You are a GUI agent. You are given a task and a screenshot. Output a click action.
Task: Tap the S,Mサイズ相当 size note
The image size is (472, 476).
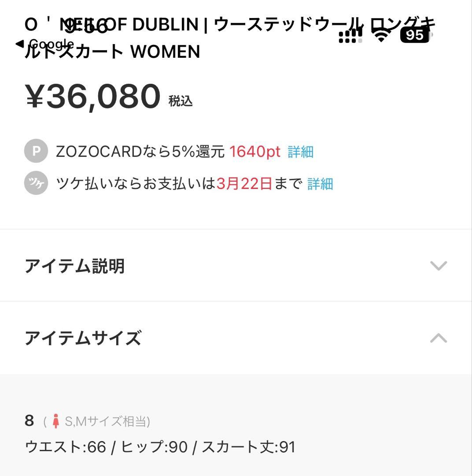click(107, 422)
